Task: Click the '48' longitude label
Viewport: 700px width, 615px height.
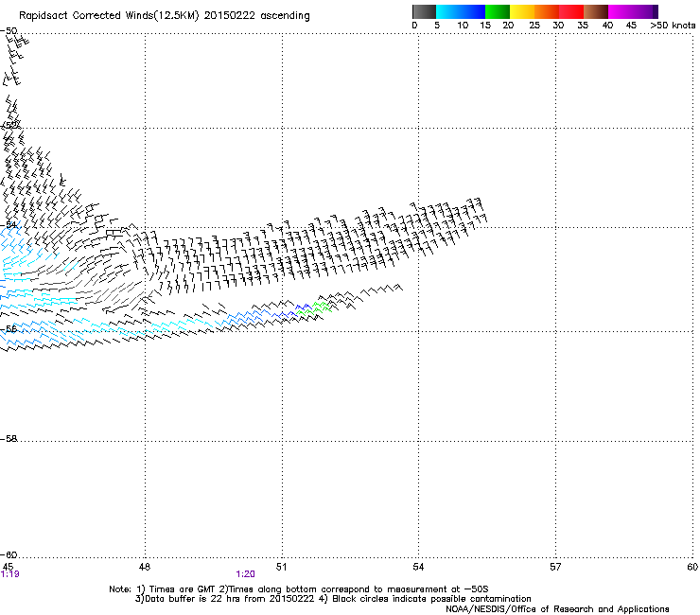Action: point(145,567)
